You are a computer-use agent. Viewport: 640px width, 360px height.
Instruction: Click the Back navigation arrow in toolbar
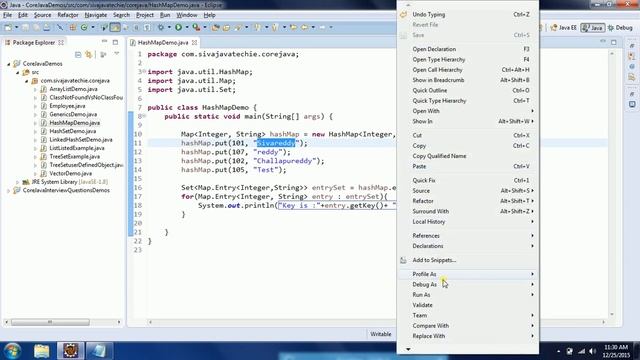[304, 27]
